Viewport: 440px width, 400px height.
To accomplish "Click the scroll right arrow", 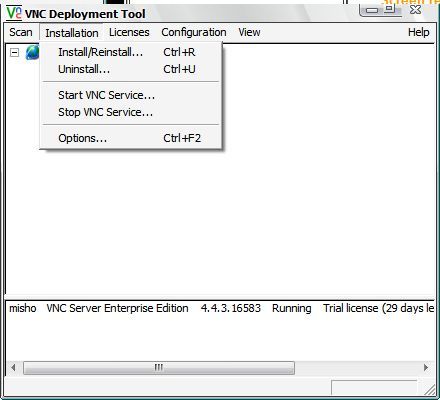I will click(426, 368).
